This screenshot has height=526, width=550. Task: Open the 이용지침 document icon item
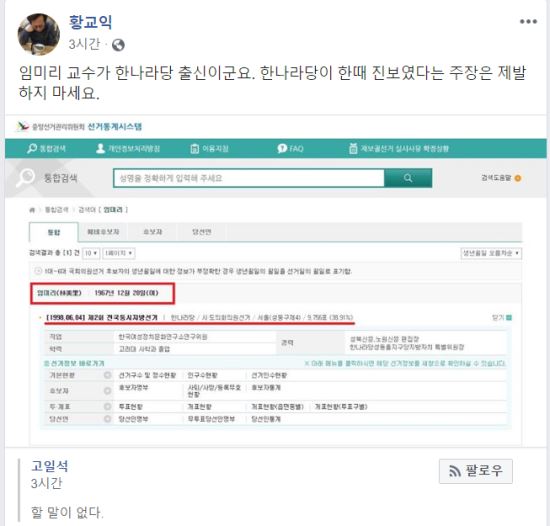[194, 149]
